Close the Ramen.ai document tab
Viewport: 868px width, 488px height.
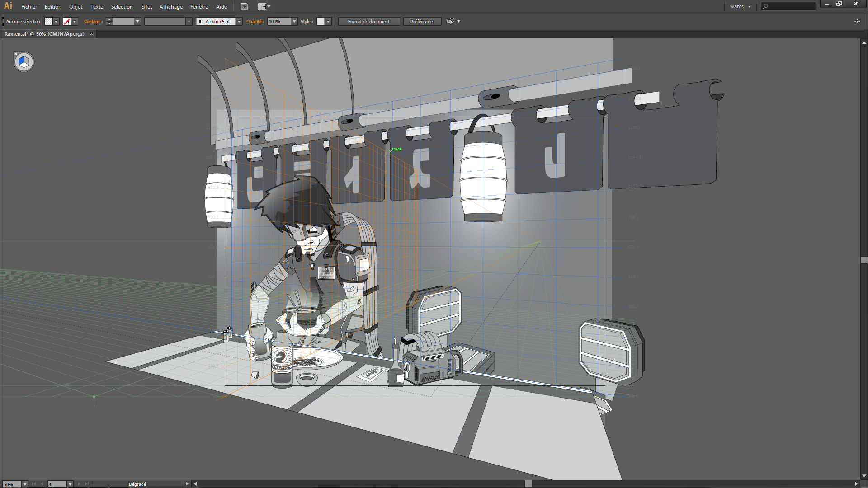(x=91, y=34)
